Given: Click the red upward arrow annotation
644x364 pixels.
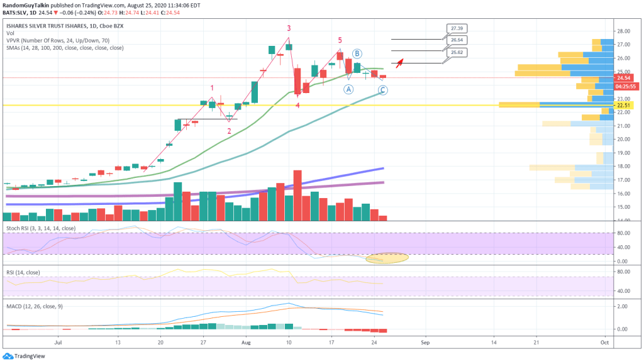Looking at the screenshot, I should point(399,61).
